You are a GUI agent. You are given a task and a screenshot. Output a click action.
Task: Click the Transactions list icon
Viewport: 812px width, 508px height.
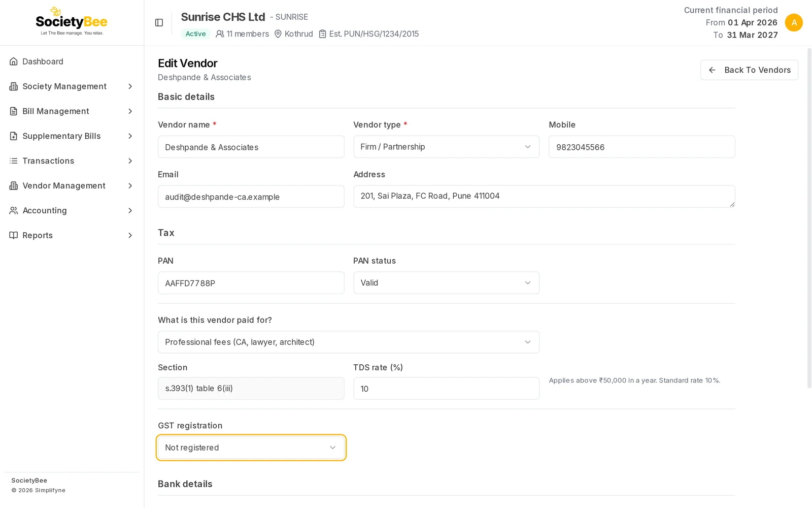coord(14,161)
